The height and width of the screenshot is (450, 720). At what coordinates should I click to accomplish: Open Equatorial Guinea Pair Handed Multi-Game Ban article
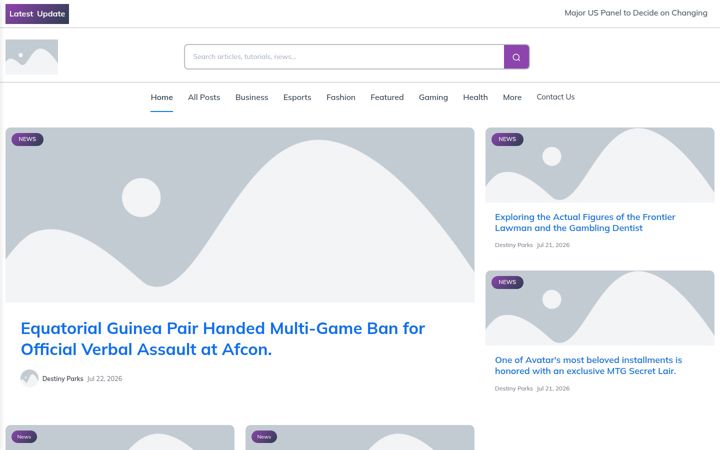pyautogui.click(x=223, y=339)
